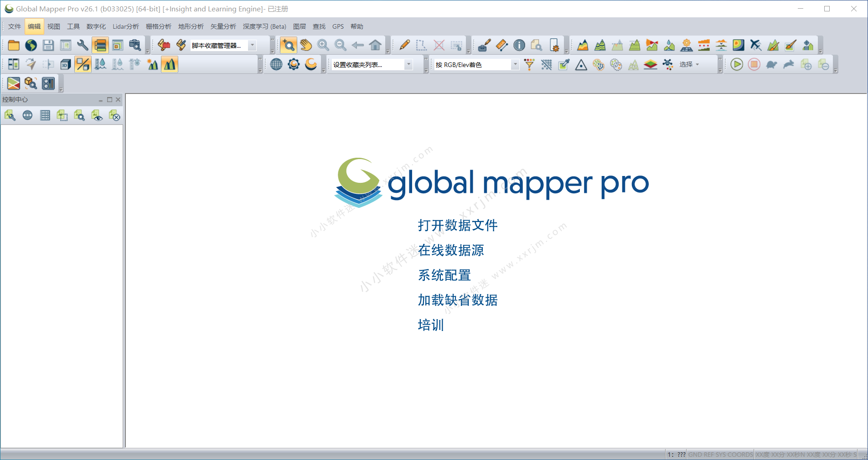The height and width of the screenshot is (460, 868).
Task: Click the sun over solar panel icon
Action: click(x=687, y=45)
